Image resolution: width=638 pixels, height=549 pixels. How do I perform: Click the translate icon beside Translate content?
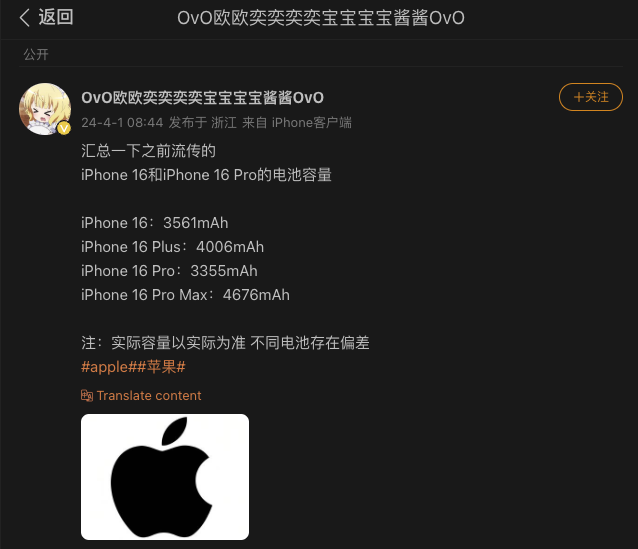click(x=87, y=396)
